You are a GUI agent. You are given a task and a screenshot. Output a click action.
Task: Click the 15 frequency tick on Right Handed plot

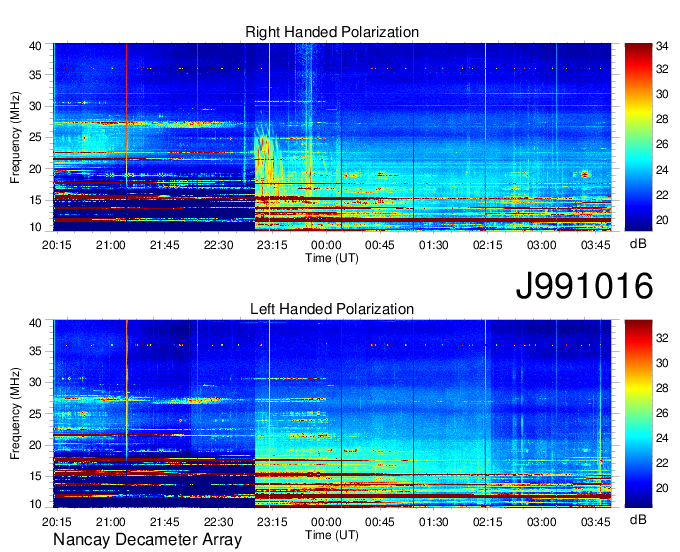tap(35, 200)
